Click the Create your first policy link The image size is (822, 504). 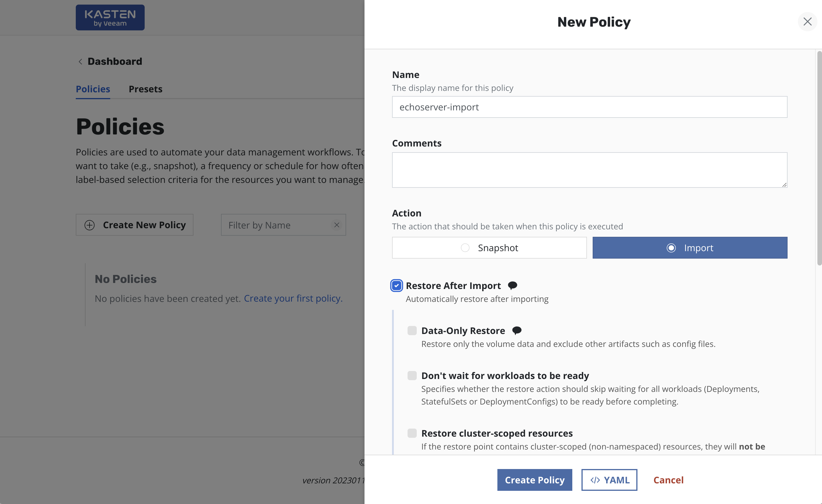click(293, 298)
